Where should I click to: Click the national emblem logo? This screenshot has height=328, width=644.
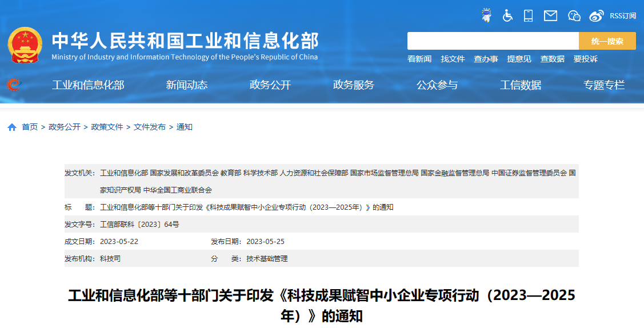(x=25, y=45)
